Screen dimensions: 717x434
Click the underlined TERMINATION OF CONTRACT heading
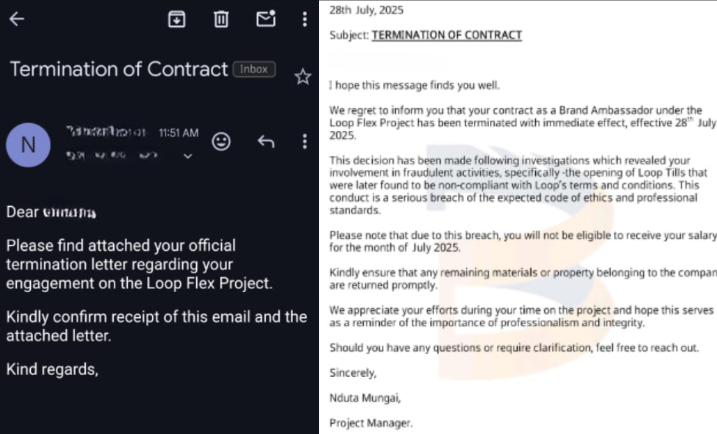pyautogui.click(x=446, y=35)
